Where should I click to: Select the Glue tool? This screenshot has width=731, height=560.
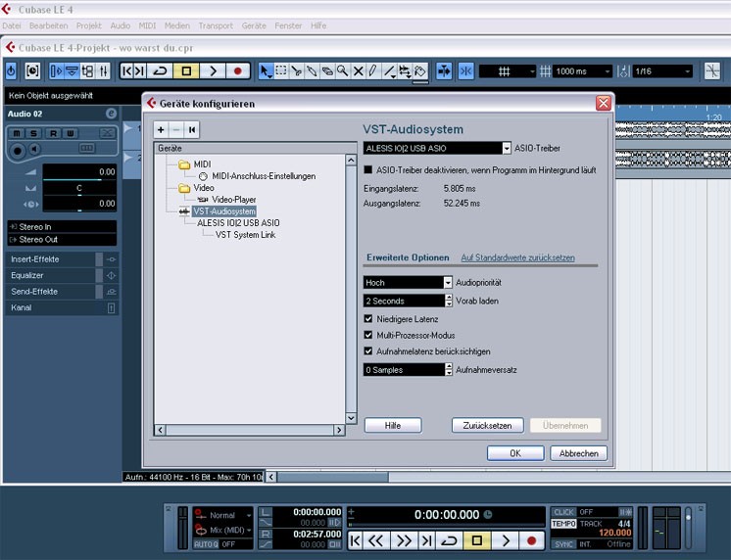[312, 71]
